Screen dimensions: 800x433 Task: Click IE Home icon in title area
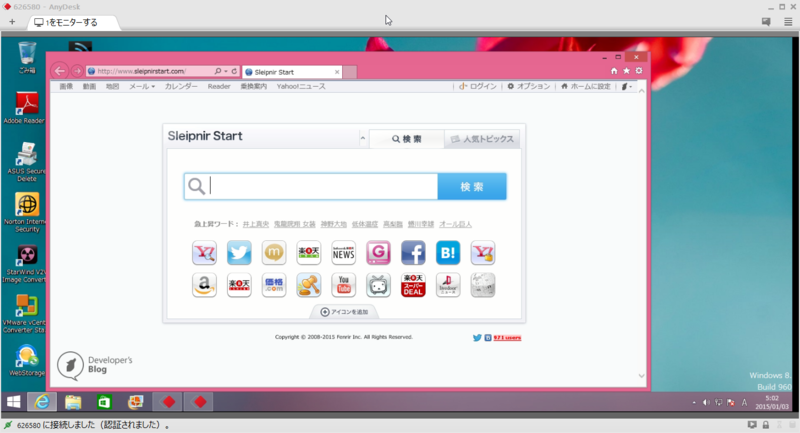pos(614,71)
